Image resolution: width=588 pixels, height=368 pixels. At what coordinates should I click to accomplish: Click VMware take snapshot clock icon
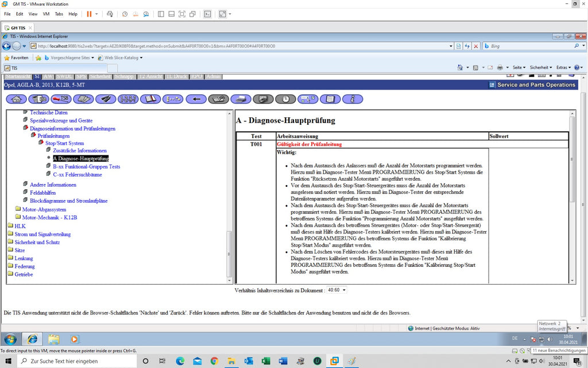pyautogui.click(x=125, y=14)
